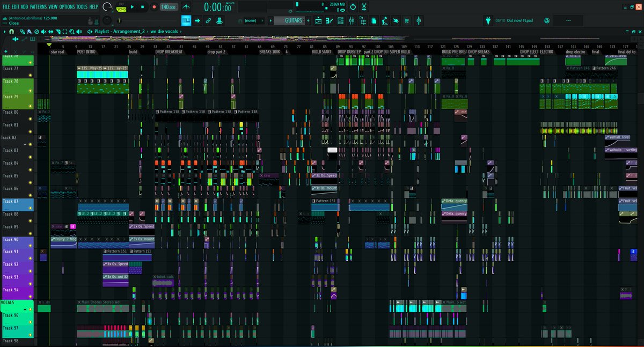The height and width of the screenshot is (347, 644).
Task: Expand the arrow left of GUITARS
Action: click(270, 20)
